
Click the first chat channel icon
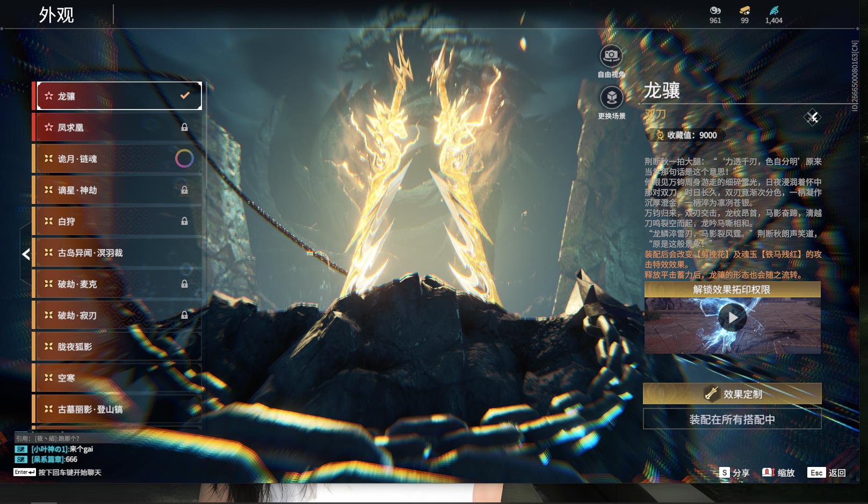(x=20, y=449)
